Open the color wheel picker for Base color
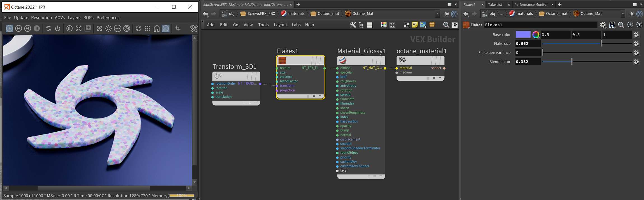 click(x=536, y=35)
